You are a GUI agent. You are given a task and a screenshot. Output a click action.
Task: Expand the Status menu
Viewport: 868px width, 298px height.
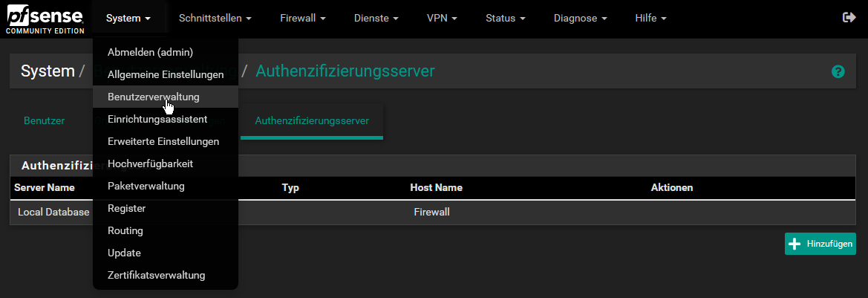pos(506,19)
